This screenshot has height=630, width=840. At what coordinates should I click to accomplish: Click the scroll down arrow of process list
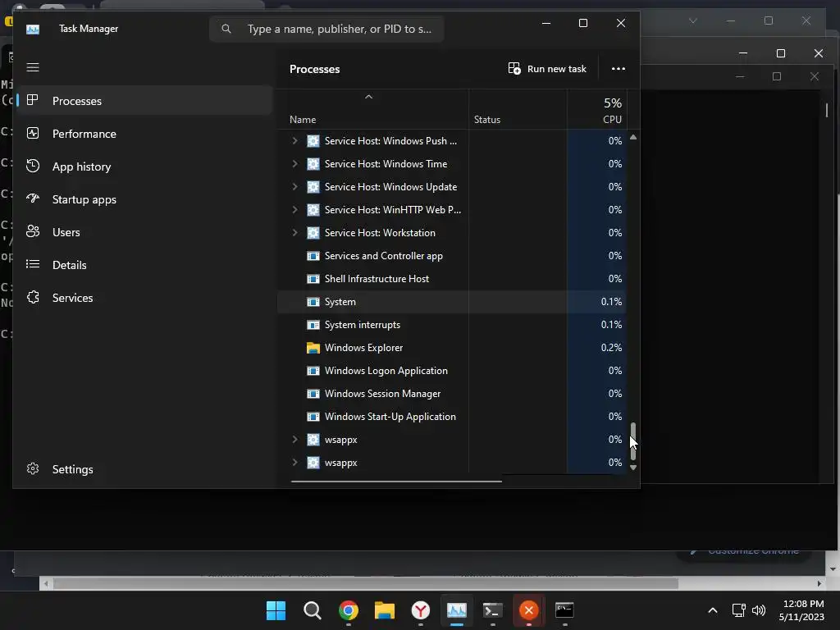tap(633, 468)
